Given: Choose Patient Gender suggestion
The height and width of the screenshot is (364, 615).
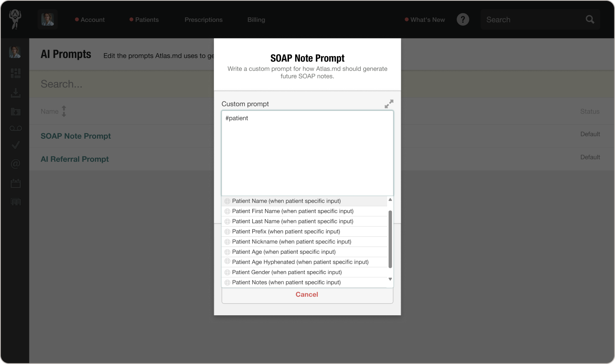Looking at the screenshot, I should point(304,272).
